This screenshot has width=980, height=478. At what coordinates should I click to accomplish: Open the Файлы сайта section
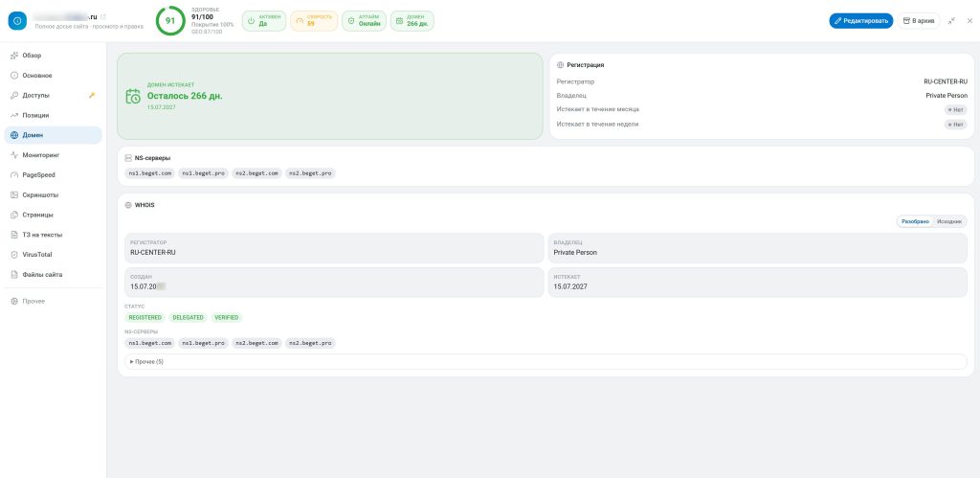[54, 275]
